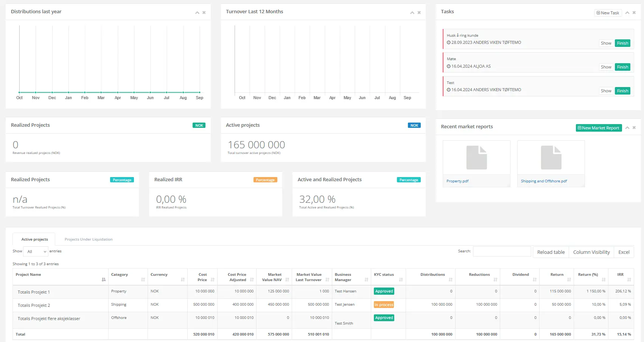The height and width of the screenshot is (342, 644).
Task: Sort table by Project Name icon
Action: click(104, 280)
